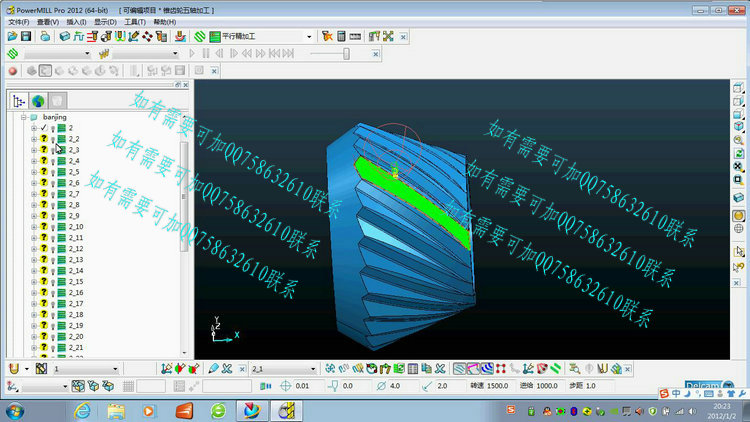Click question mark status of toolpath 2_6
This screenshot has width=750, height=422.
tap(44, 183)
